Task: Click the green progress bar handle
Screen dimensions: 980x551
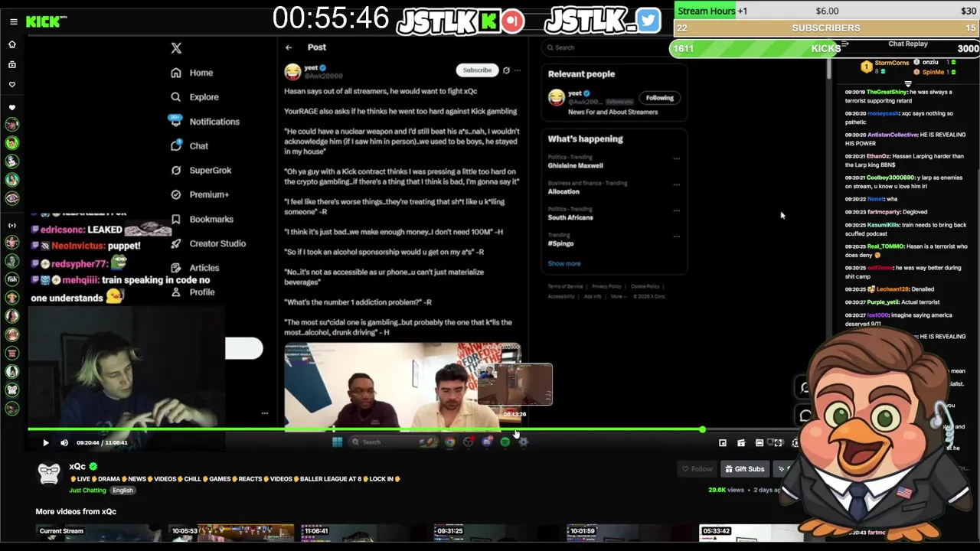Action: click(702, 429)
